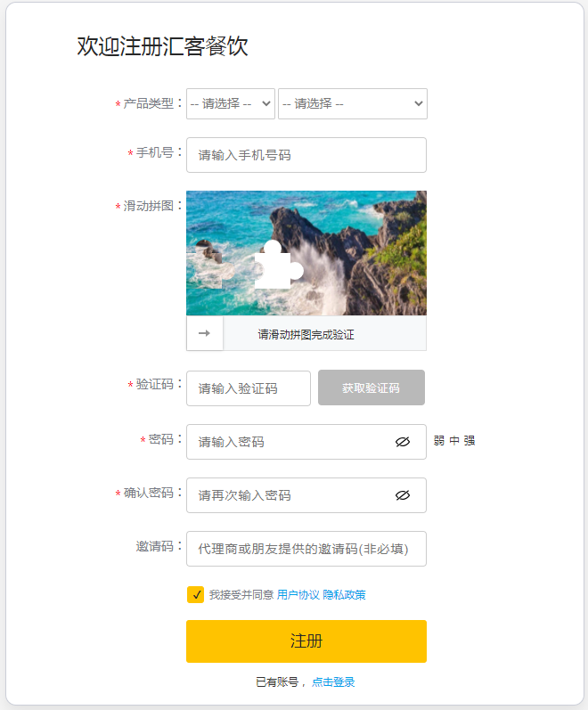Click the 点击登录 link
The width and height of the screenshot is (588, 710).
[x=333, y=681]
